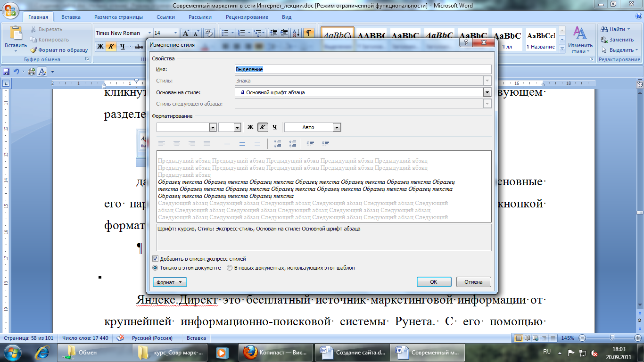Decrease paragraph spacing in the dialog
Viewport: 644px width, 362px height.
[293, 143]
